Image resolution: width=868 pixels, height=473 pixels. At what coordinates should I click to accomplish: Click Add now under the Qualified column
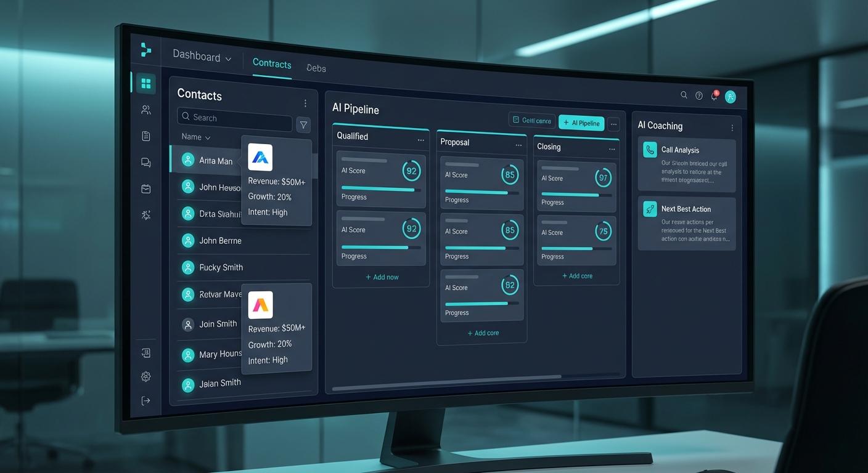[x=382, y=277]
